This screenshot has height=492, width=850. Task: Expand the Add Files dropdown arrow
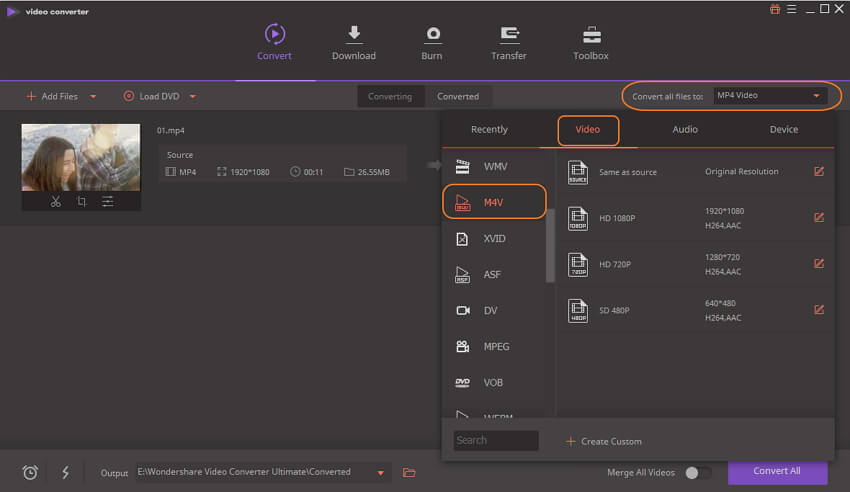(x=93, y=96)
